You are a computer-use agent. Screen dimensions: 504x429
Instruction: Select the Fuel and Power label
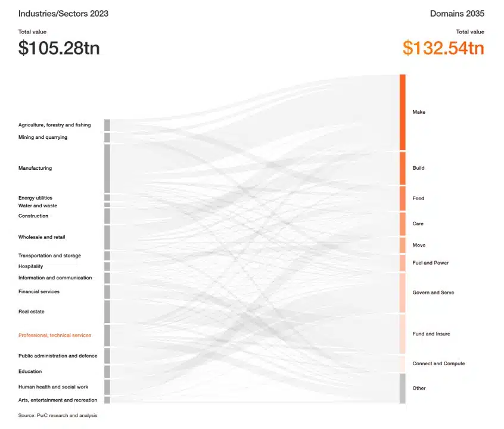coord(430,263)
